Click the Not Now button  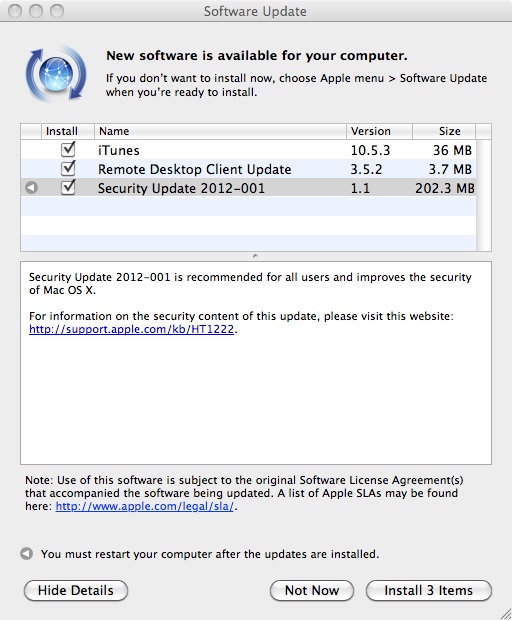[312, 590]
